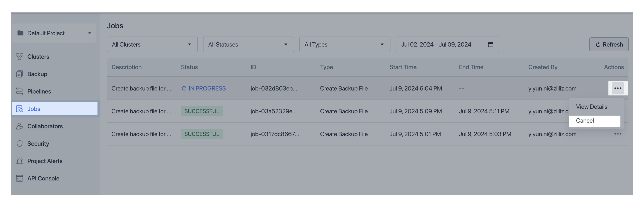Click the IN PROGRESS status label
Image resolution: width=644 pixels, height=207 pixels.
(207, 89)
